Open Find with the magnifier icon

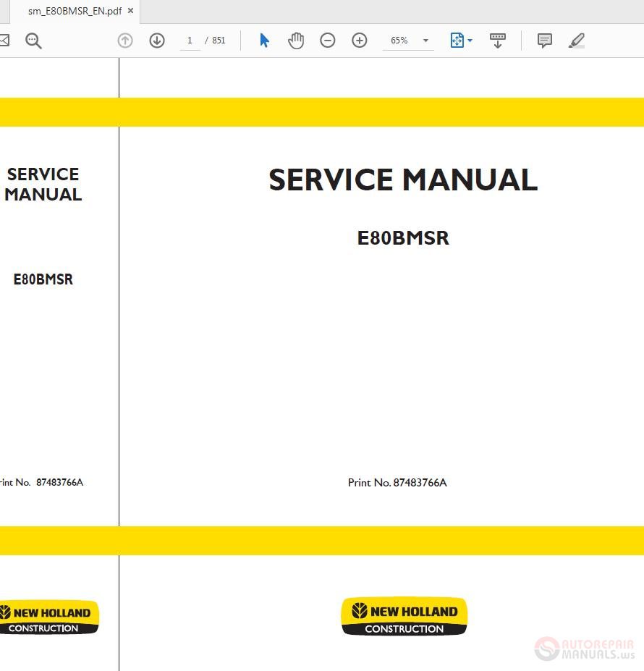point(33,41)
